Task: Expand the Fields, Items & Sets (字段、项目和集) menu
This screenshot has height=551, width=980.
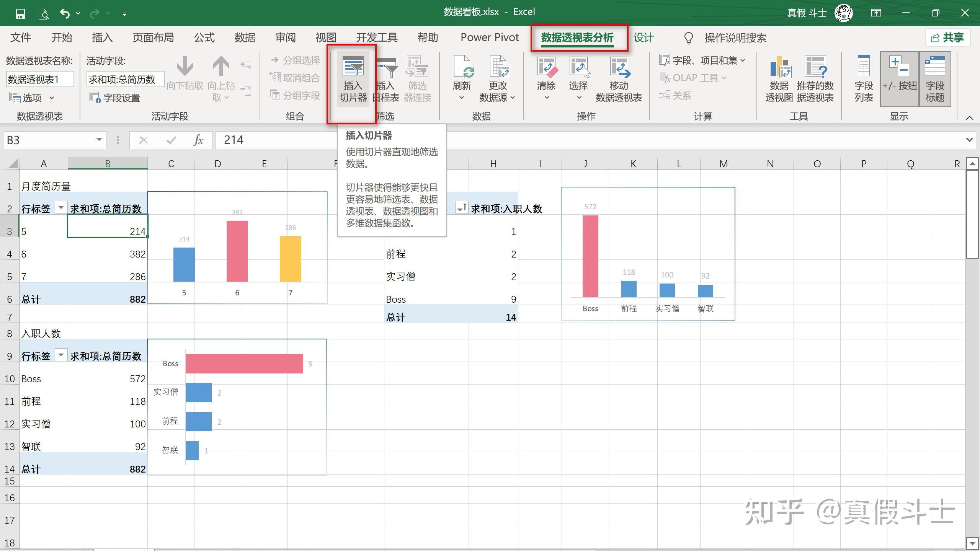Action: click(x=702, y=60)
